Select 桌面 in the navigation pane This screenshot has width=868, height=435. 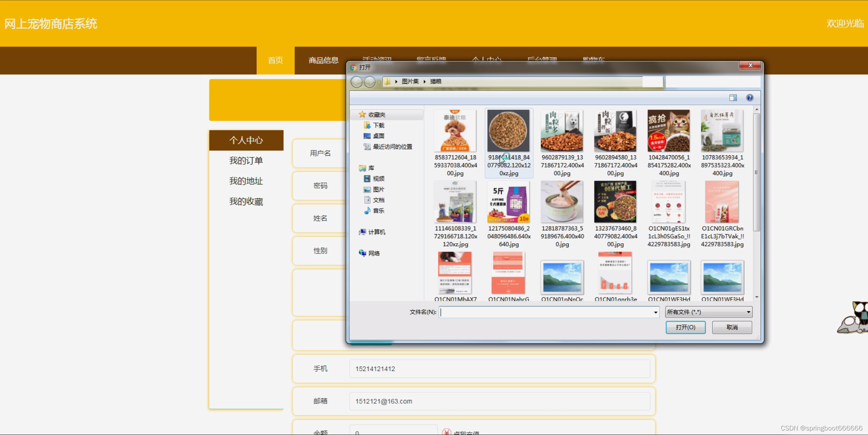(378, 136)
